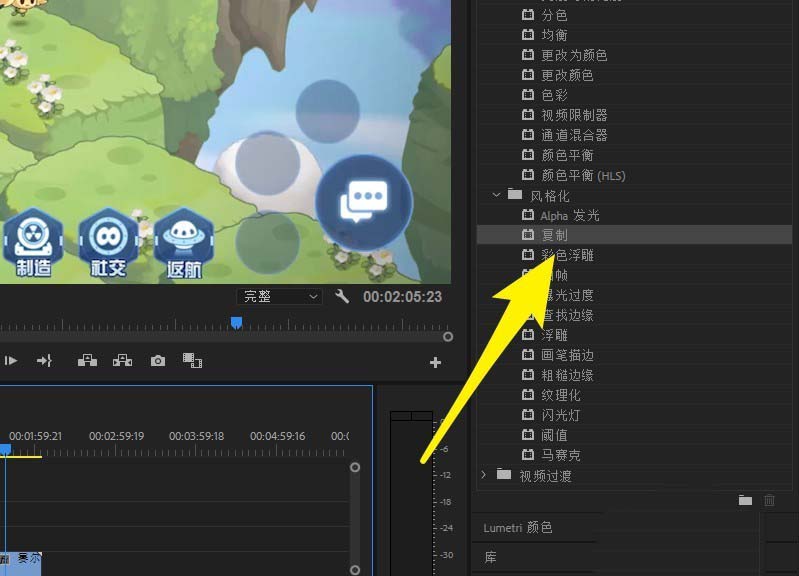Select the 更改为颜色 effect
Screen dimensions: 799x576
574,55
